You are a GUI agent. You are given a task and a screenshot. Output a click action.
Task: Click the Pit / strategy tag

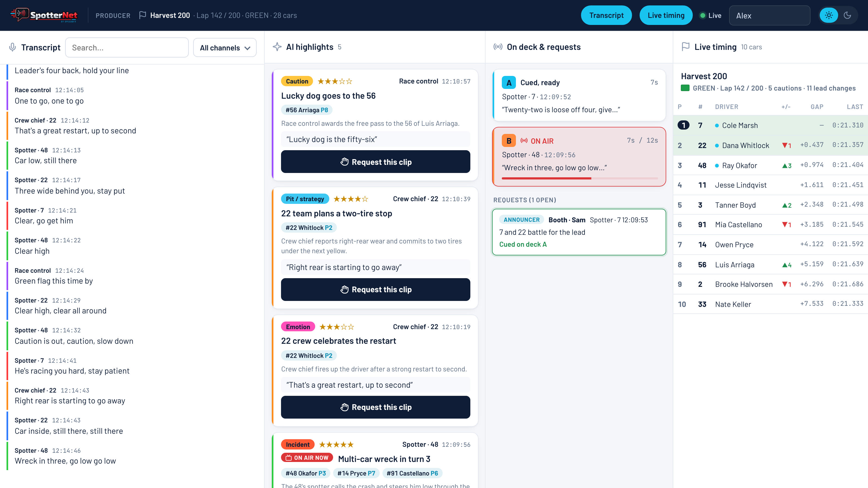[x=305, y=199]
